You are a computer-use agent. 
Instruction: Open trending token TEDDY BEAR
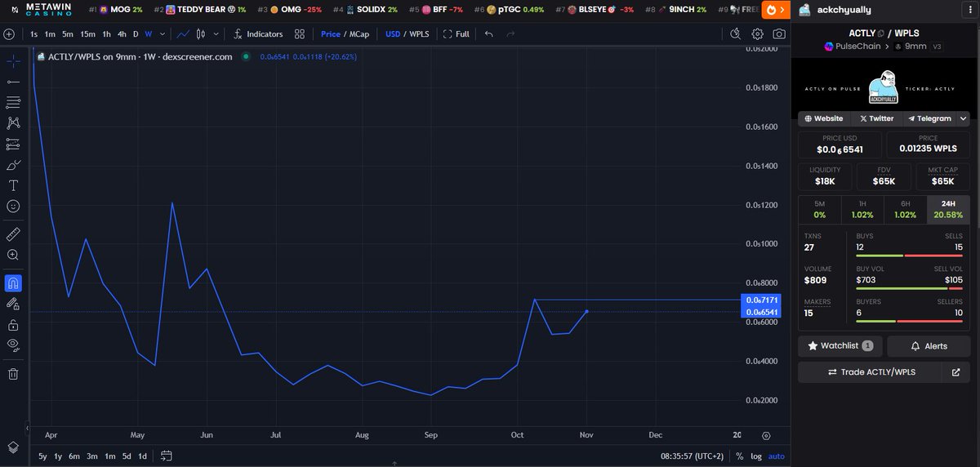click(200, 10)
